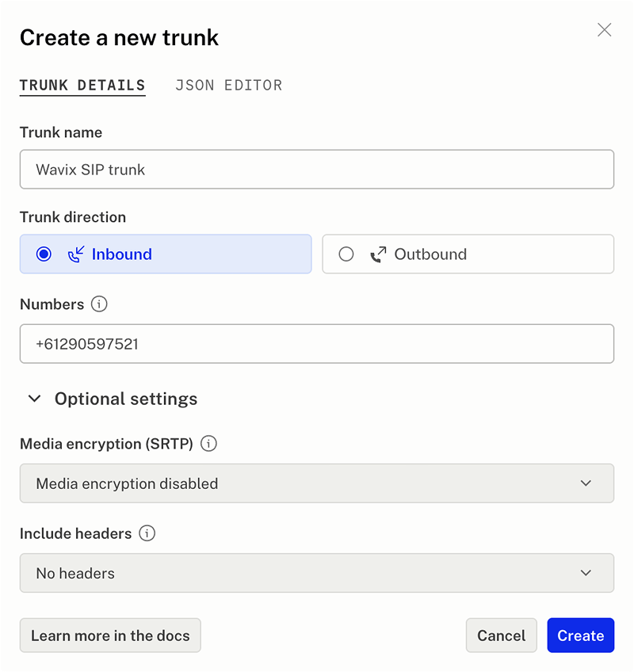
Task: Click the Outbound option label
Action: pyautogui.click(x=430, y=254)
